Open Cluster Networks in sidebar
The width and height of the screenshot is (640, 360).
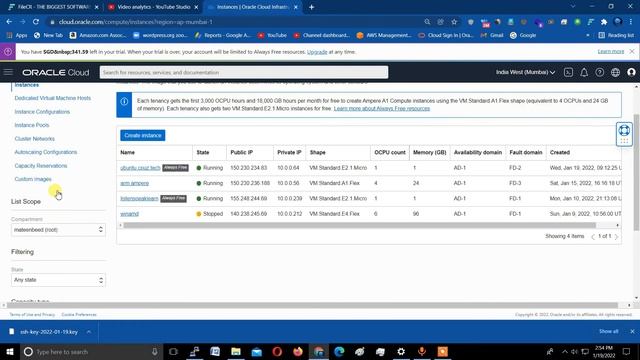[x=34, y=139]
